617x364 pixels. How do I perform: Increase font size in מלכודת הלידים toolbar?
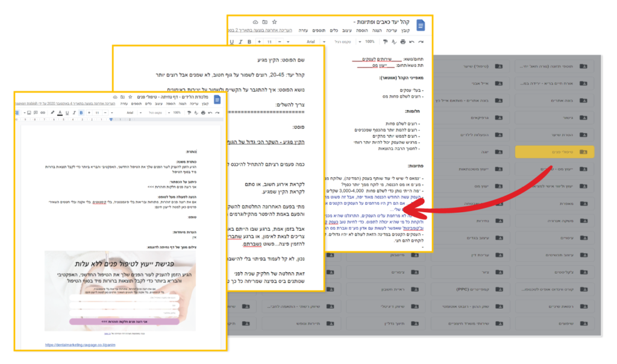click(x=89, y=113)
